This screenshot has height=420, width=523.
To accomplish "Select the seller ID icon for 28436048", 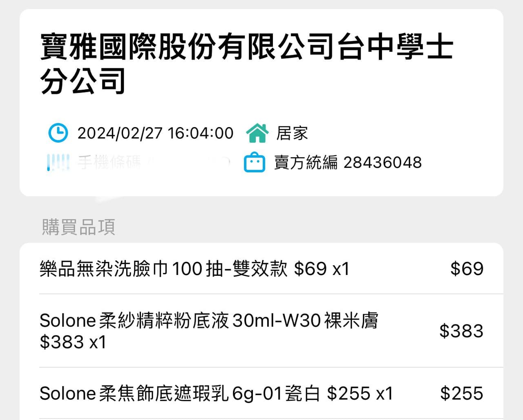I will [254, 162].
